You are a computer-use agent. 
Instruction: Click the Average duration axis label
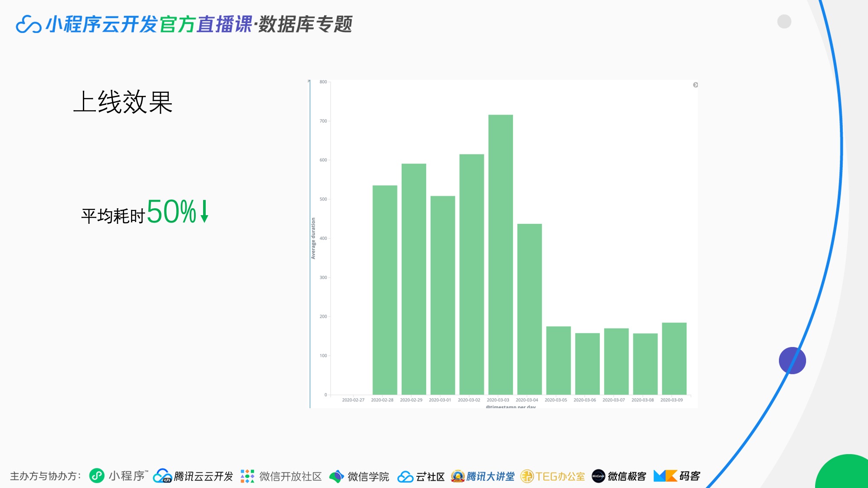(313, 238)
